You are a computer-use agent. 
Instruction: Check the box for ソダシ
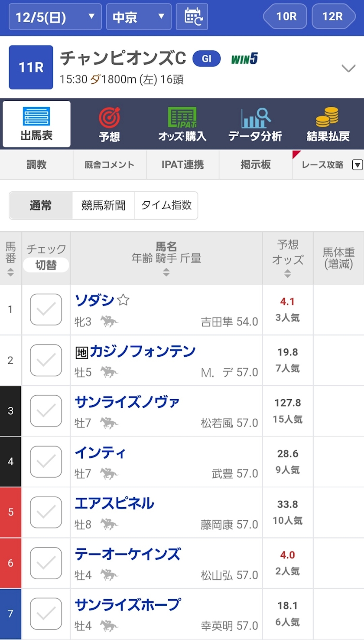[46, 309]
